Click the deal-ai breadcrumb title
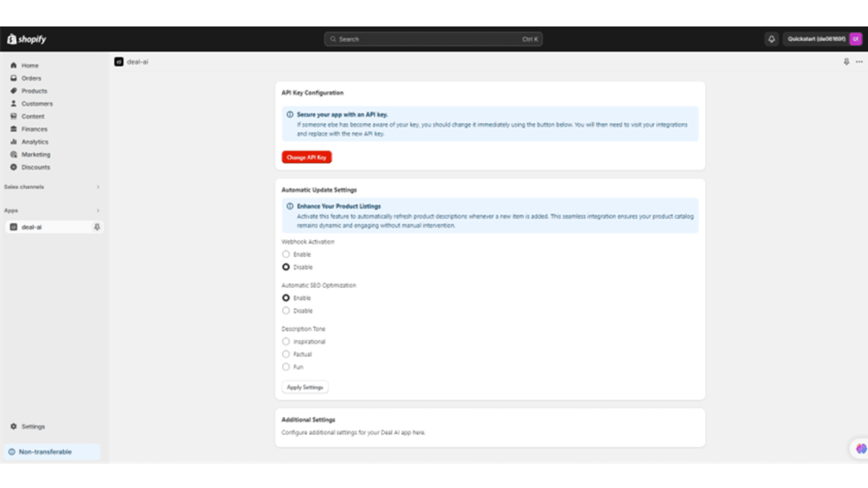 (x=137, y=62)
